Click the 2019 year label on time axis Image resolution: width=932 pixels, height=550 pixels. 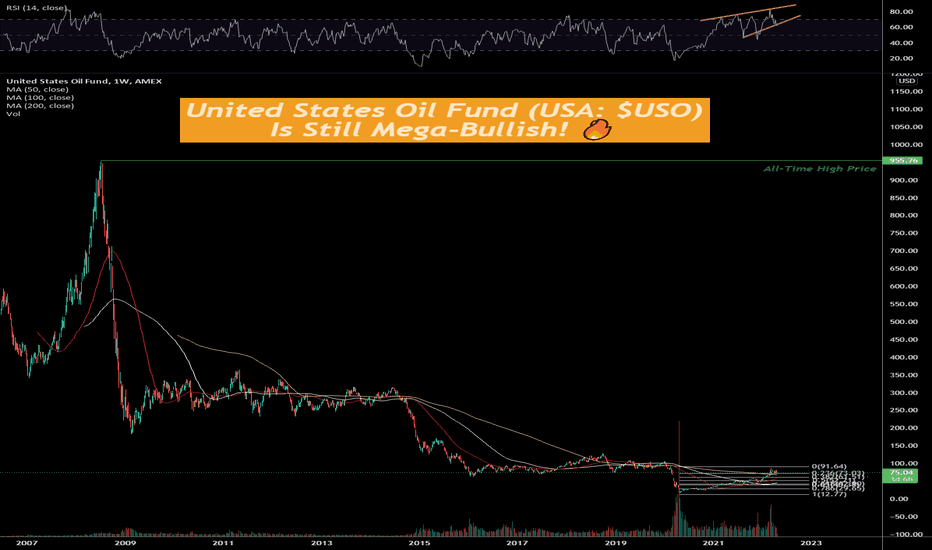tap(616, 543)
